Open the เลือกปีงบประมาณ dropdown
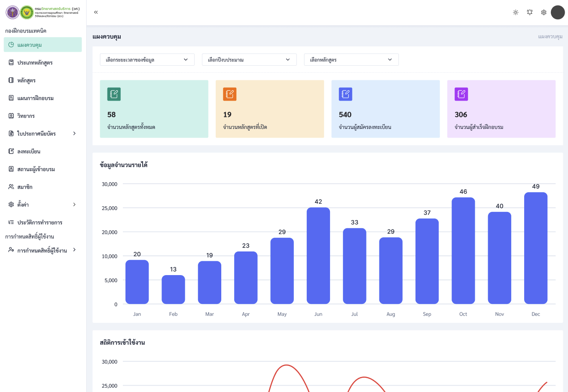Screen dimensions: 568x392 (249, 60)
